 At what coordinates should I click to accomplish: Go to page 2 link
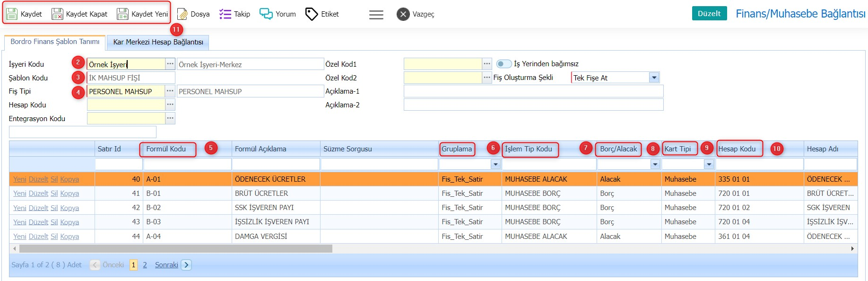[x=145, y=265]
